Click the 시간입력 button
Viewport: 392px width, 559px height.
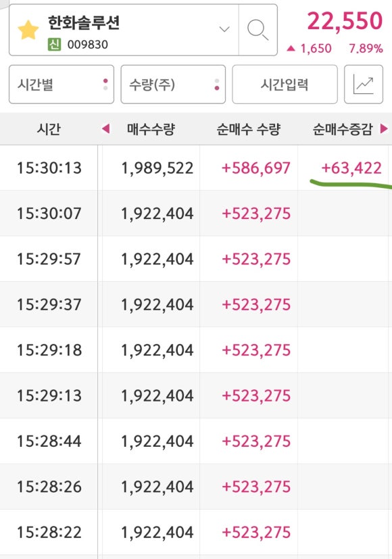pyautogui.click(x=285, y=84)
